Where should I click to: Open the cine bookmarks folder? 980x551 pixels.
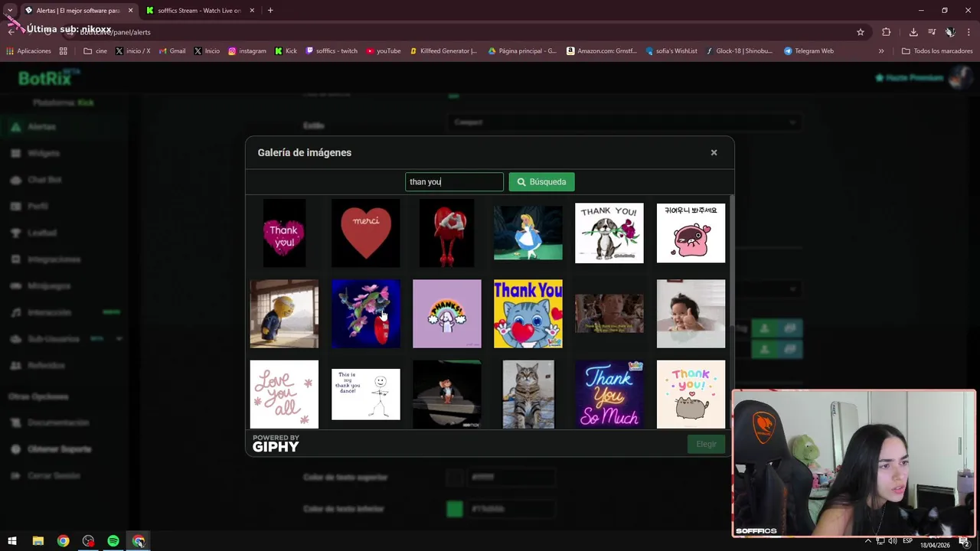pos(96,51)
